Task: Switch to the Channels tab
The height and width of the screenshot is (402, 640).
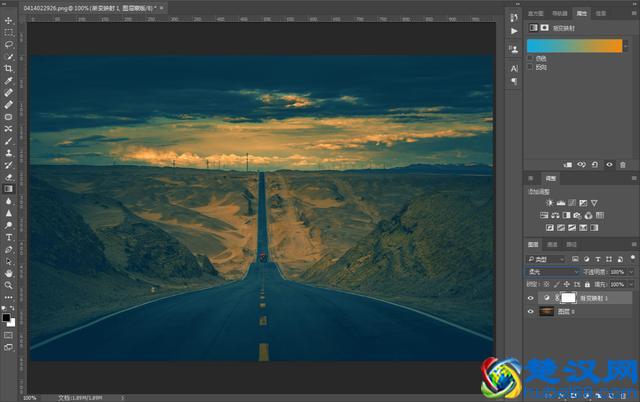Action: pos(553,244)
